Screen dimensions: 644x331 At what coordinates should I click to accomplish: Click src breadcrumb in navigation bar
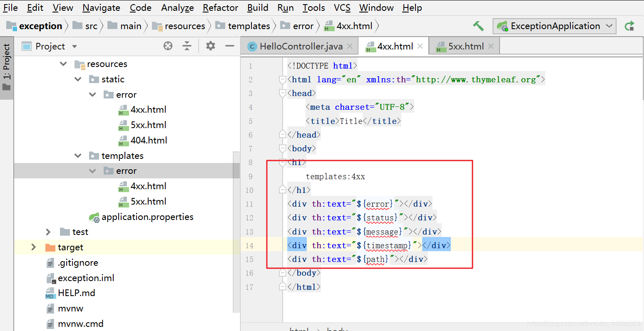coord(85,26)
